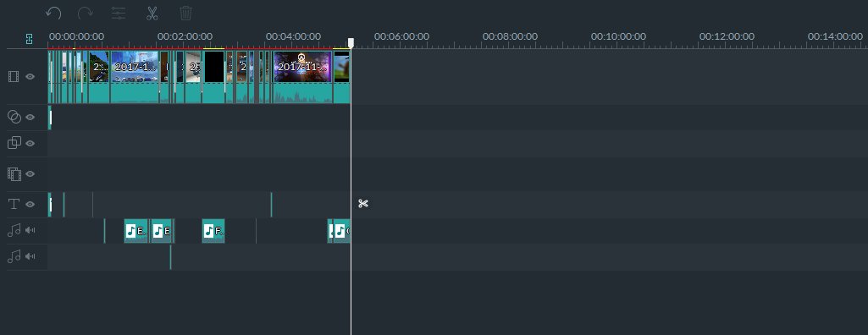
Task: Hide the main video track with its eye
Action: pyautogui.click(x=30, y=77)
